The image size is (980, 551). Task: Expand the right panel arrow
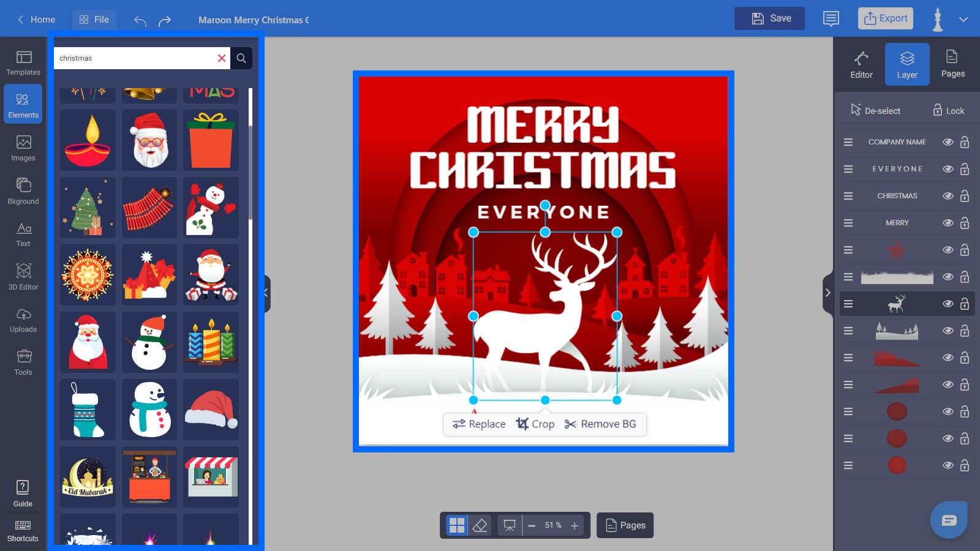(827, 293)
